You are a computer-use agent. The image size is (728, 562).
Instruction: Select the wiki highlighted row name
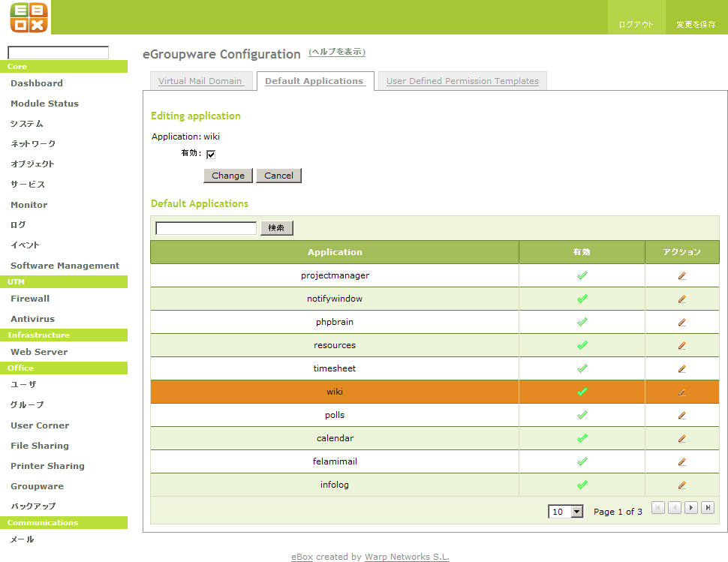(x=335, y=392)
